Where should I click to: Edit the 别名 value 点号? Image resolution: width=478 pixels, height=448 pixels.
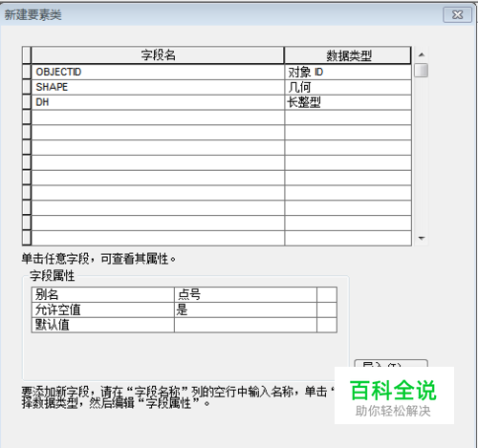[246, 294]
